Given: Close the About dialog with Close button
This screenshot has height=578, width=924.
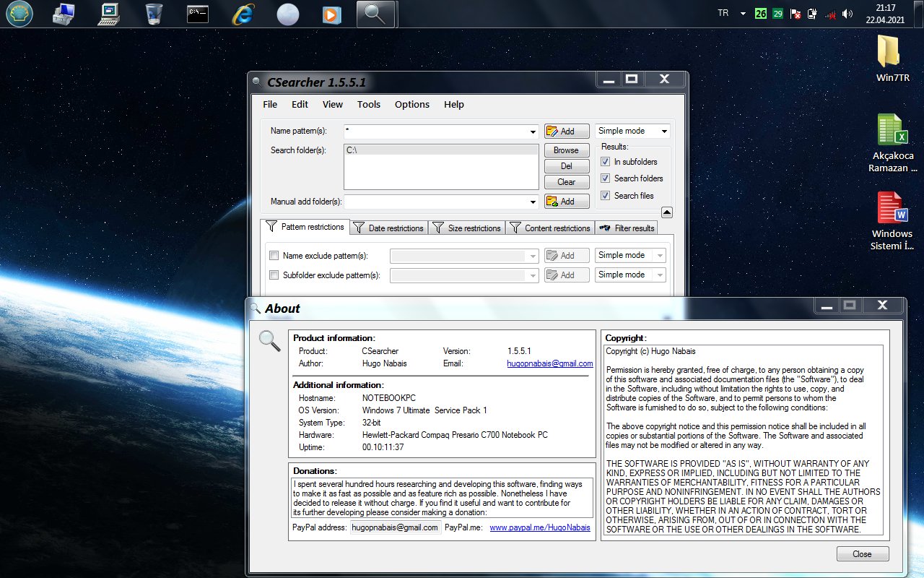Looking at the screenshot, I should coord(863,554).
